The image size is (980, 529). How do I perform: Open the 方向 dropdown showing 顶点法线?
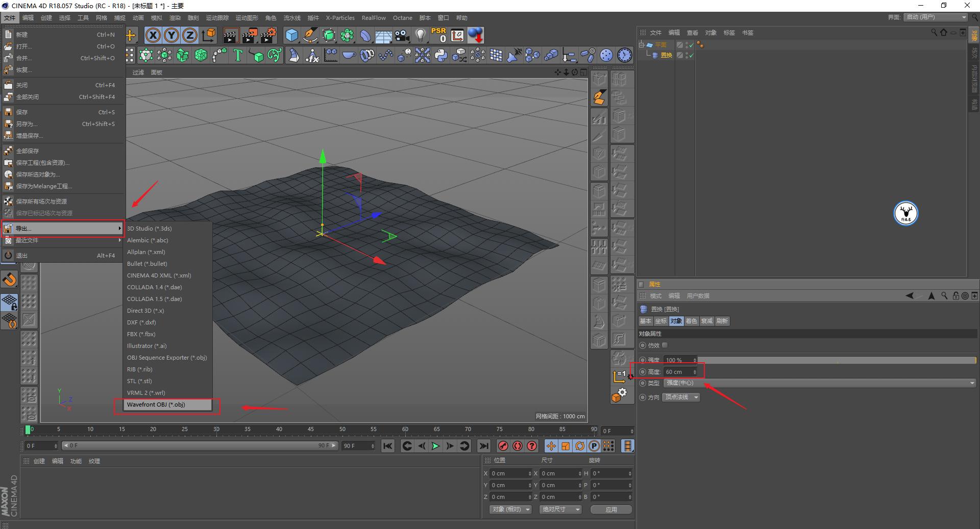point(681,397)
